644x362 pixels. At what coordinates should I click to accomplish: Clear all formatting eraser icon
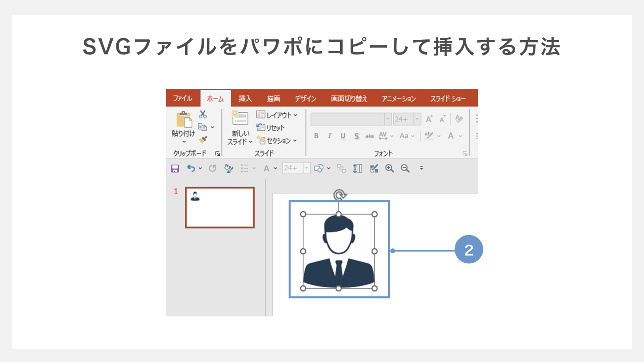(459, 119)
